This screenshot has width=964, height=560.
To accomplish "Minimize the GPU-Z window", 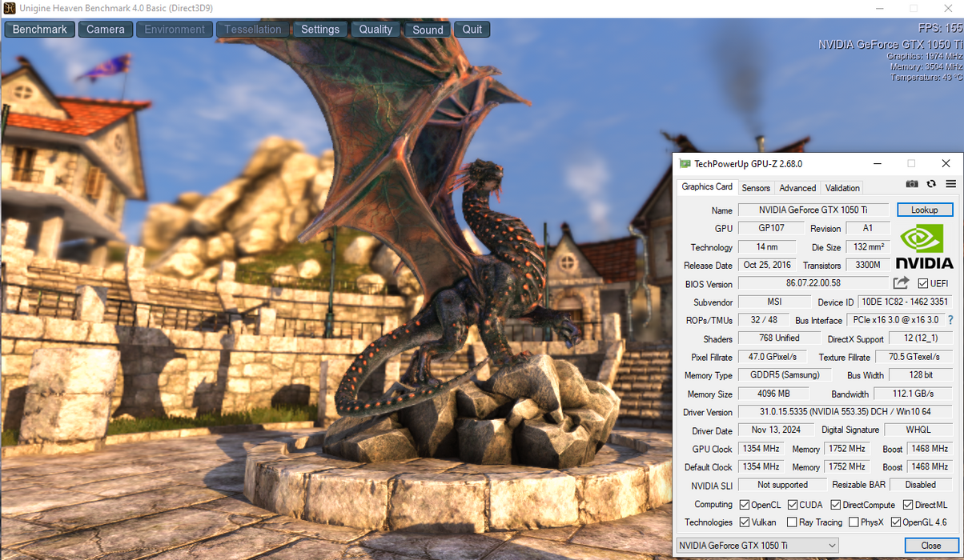I will 877,164.
